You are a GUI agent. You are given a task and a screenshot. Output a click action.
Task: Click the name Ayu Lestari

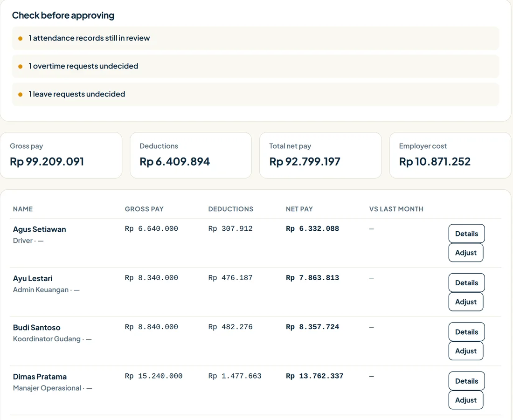tap(33, 278)
